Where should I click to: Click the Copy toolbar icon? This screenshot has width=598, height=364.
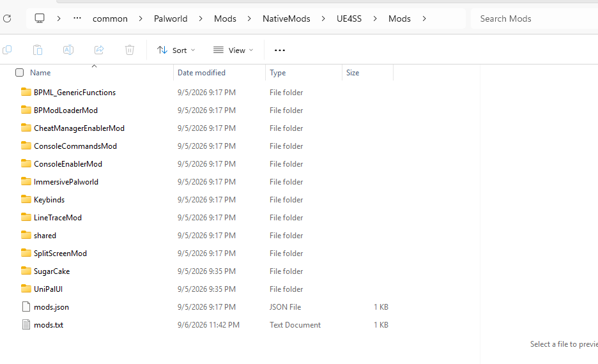point(7,50)
